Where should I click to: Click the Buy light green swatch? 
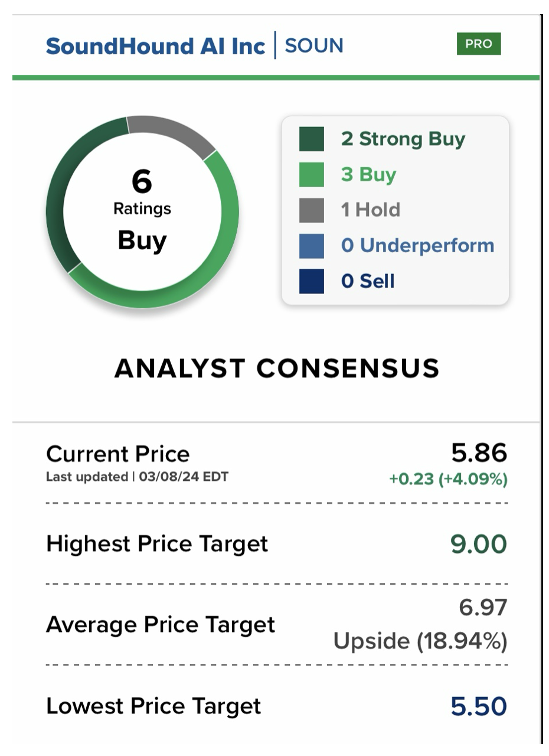311,175
